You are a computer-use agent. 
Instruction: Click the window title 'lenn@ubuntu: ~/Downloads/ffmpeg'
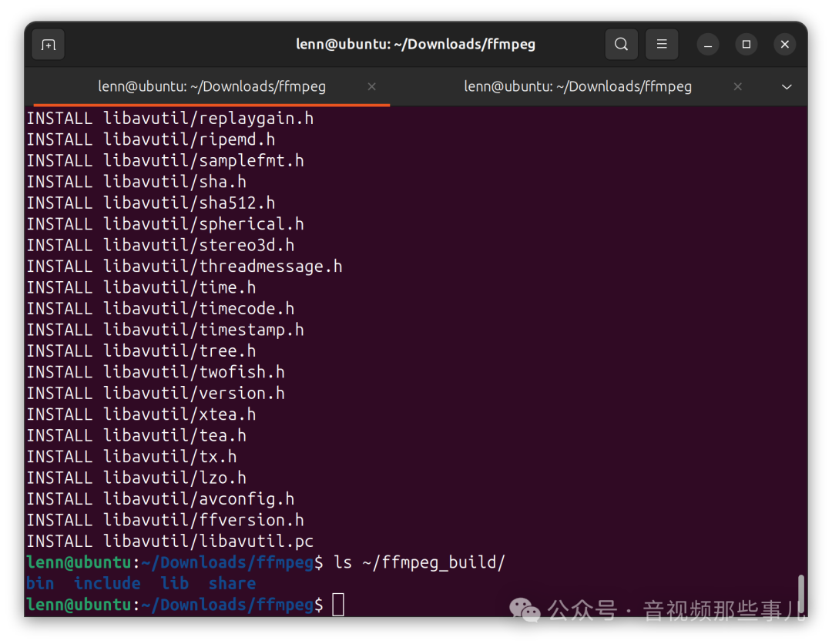tap(415, 44)
